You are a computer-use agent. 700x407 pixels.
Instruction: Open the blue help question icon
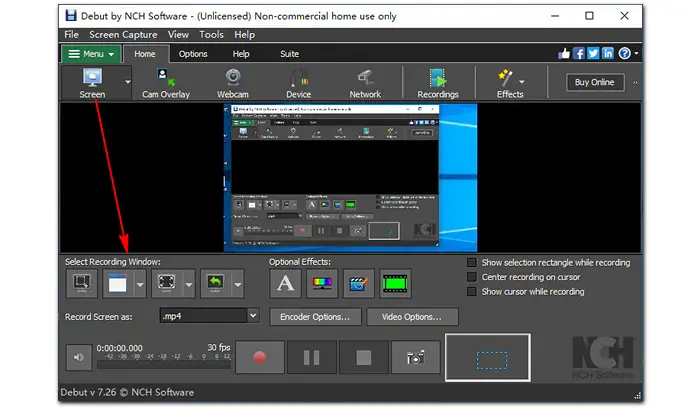point(624,54)
